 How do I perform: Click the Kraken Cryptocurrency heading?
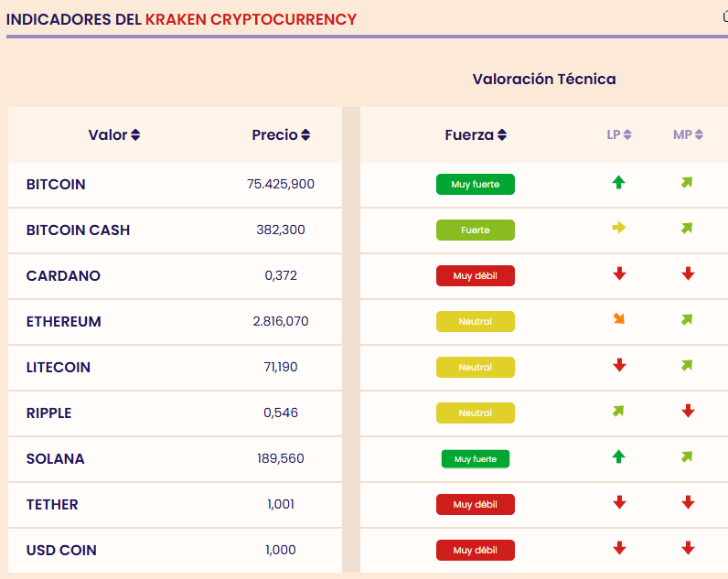coord(251,19)
